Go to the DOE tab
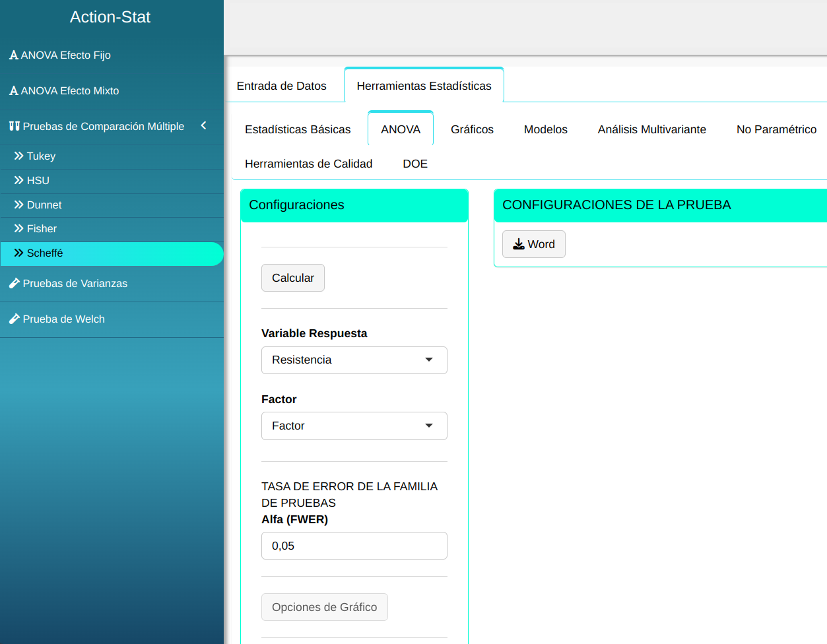 (415, 164)
